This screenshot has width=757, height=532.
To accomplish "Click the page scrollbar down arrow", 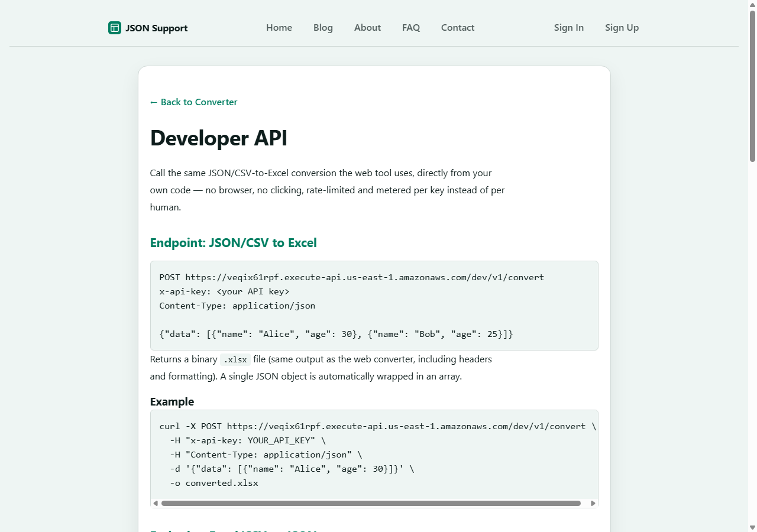I will coord(752,527).
